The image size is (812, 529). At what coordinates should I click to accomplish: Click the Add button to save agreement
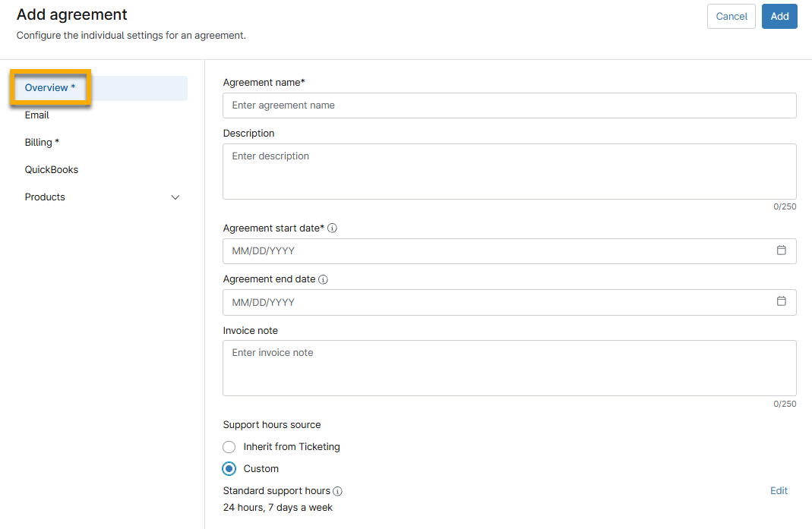779,17
